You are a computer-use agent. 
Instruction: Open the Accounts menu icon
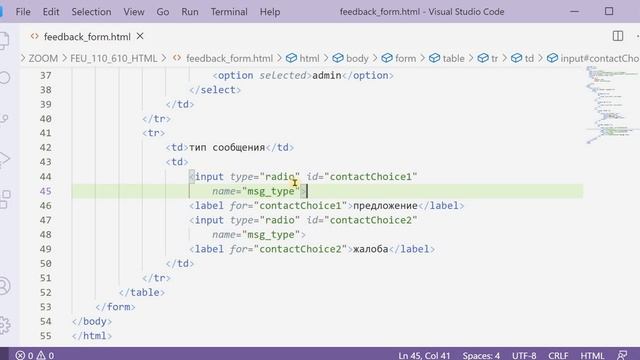[x=4, y=286]
